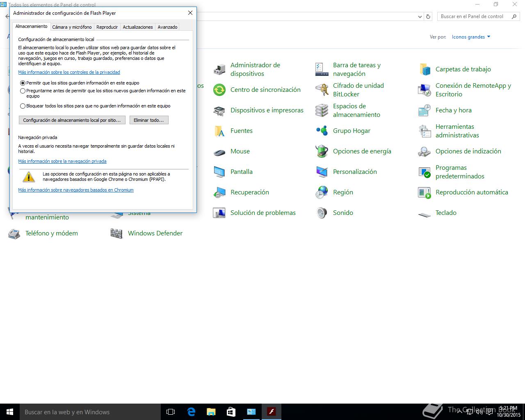
Task: Switch to the Avanzado tab
Action: [x=167, y=27]
